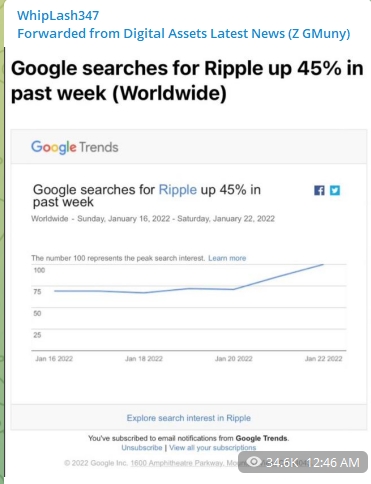Click the Learn more link
This screenshot has width=371, height=484.
coord(227,258)
